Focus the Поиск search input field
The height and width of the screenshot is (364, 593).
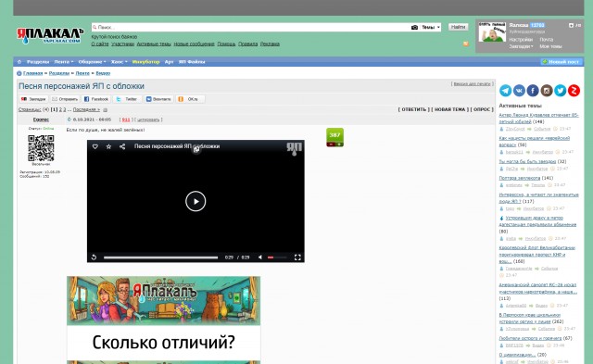coord(251,27)
